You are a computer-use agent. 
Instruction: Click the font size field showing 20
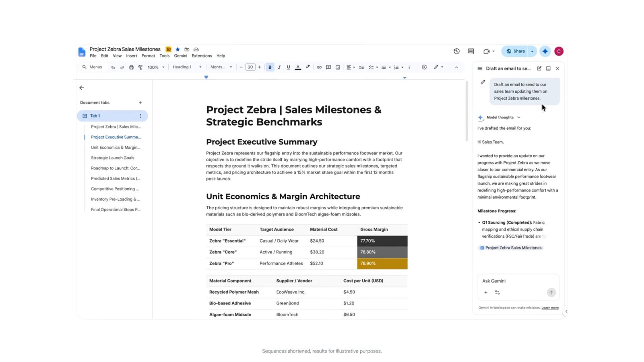point(250,67)
